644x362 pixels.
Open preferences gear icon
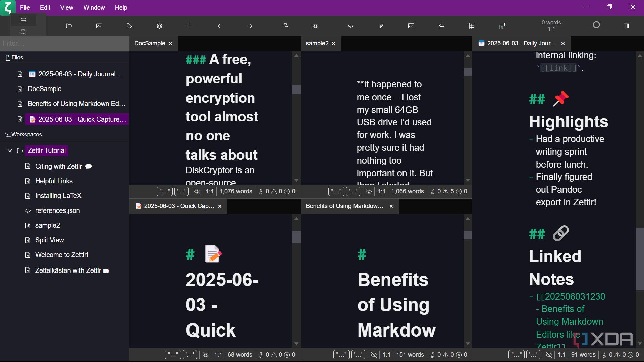pos(160,26)
